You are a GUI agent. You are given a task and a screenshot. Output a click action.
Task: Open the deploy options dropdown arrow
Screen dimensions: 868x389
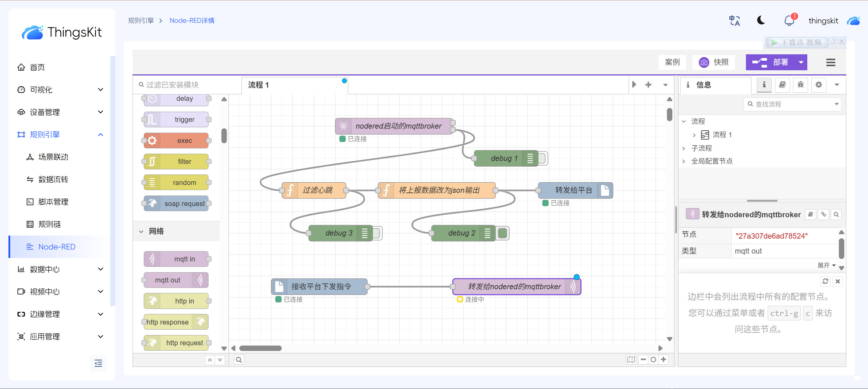coord(801,62)
